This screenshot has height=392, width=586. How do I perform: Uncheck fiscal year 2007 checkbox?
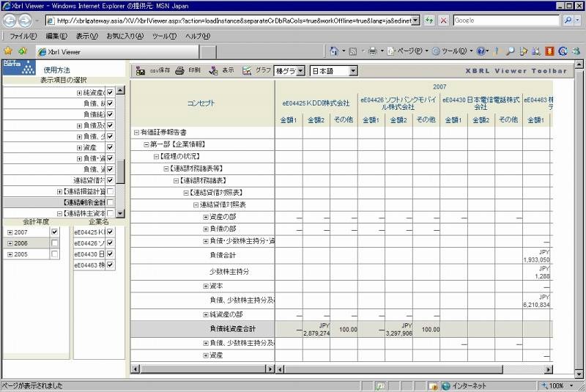54,232
